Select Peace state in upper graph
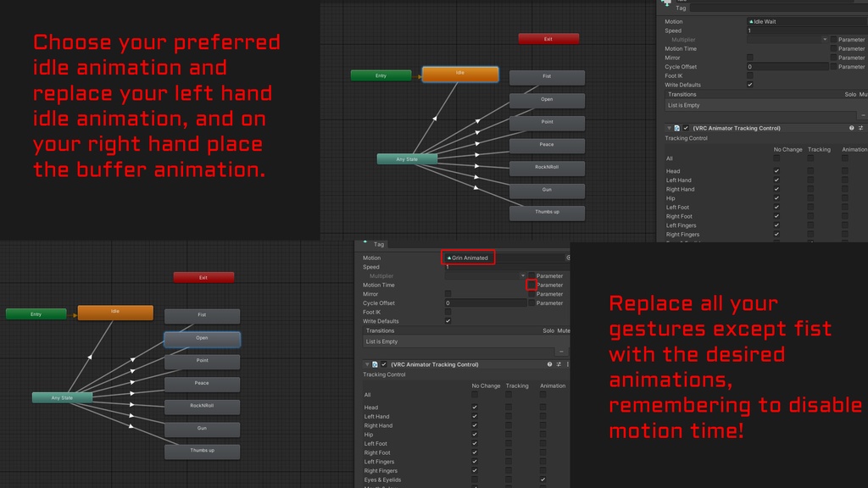 pyautogui.click(x=547, y=146)
